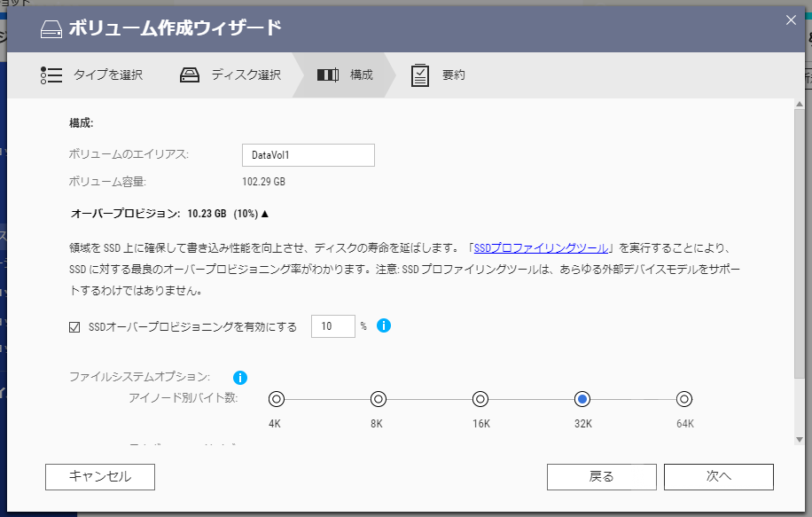Click the 構成: heading text
This screenshot has height=517, width=812.
tap(82, 123)
